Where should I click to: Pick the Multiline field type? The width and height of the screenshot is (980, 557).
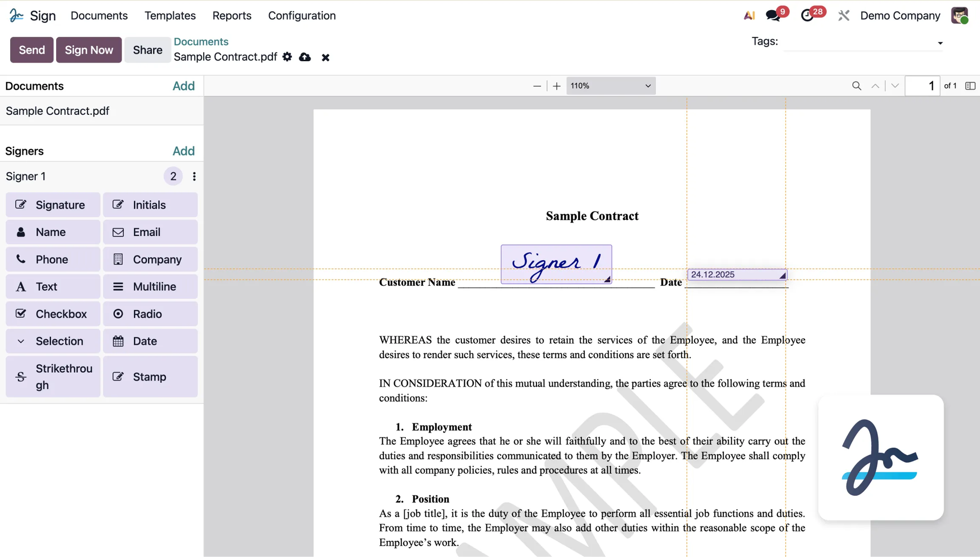pyautogui.click(x=150, y=287)
